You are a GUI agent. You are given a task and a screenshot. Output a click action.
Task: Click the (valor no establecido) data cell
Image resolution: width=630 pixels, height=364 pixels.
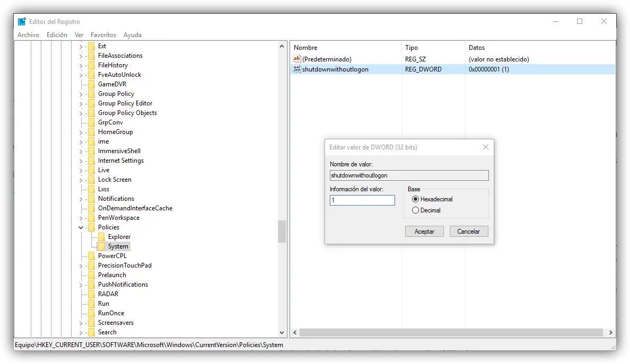point(498,59)
